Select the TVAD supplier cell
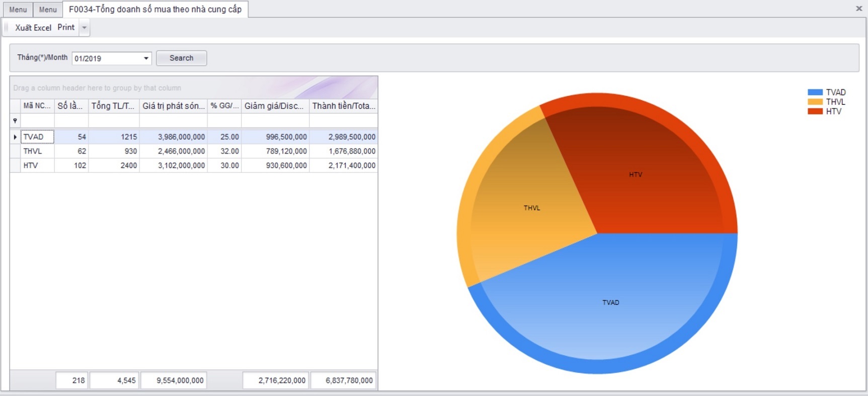868x396 pixels. (37, 137)
